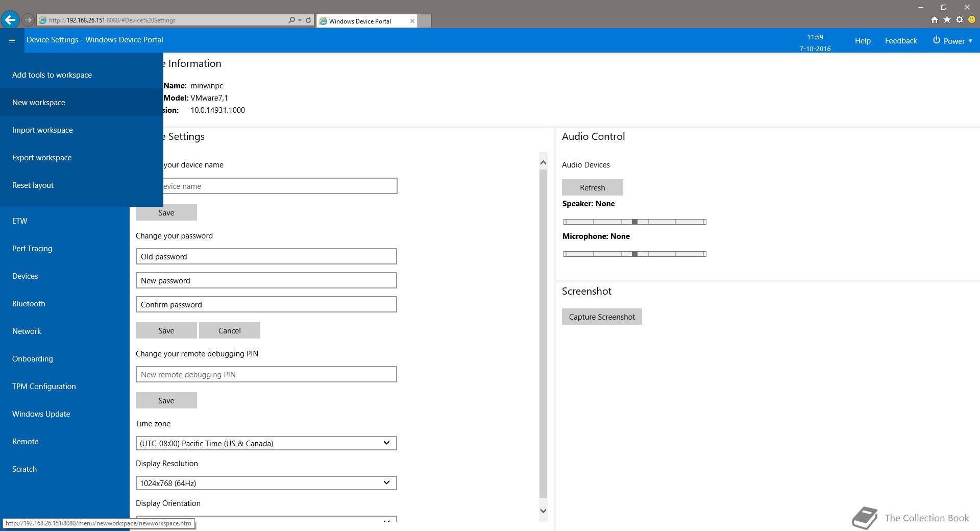Open the Help link
This screenshot has height=531, width=980.
point(863,41)
